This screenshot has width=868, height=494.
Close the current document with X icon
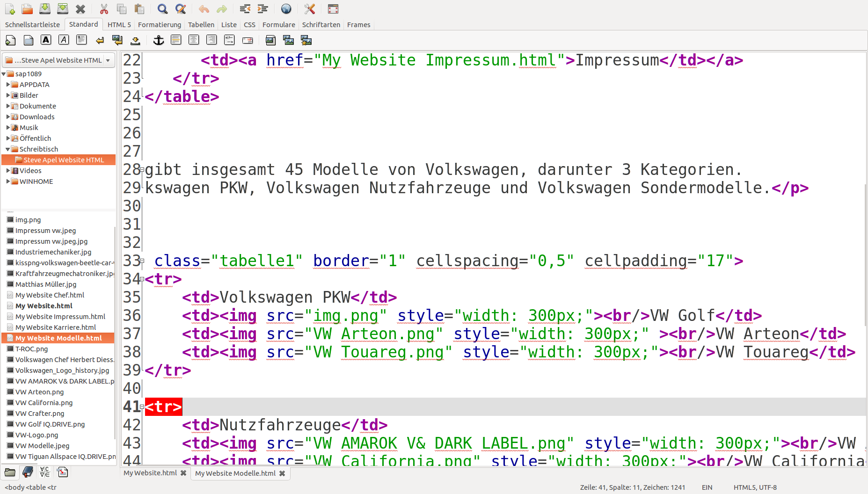point(80,9)
